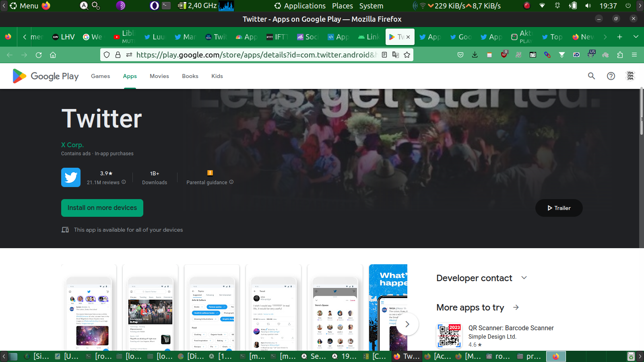644x362 pixels.
Task: Open the Firefox extensions puzzle icon
Action: click(620, 55)
